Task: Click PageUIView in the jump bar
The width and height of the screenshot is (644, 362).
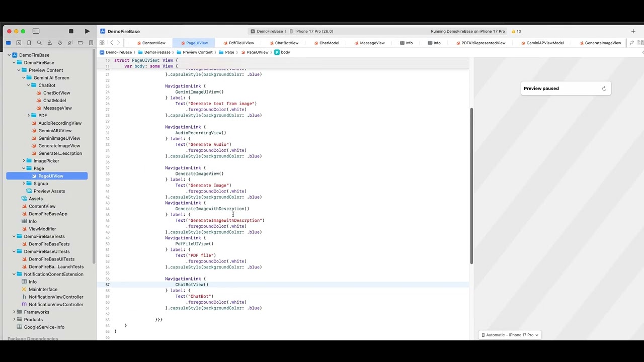Action: 255,52
